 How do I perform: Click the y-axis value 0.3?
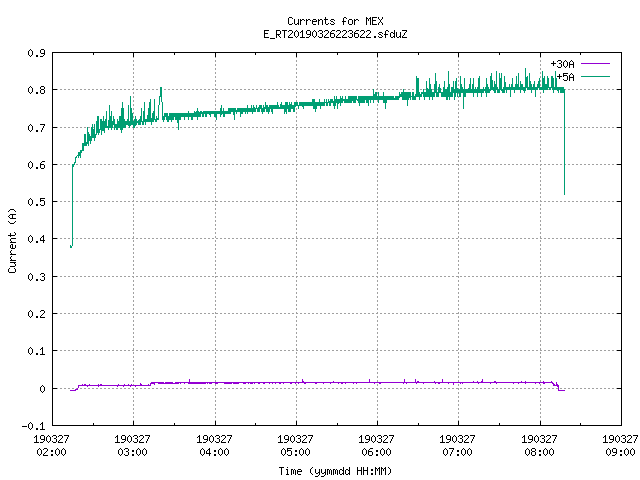(36, 277)
